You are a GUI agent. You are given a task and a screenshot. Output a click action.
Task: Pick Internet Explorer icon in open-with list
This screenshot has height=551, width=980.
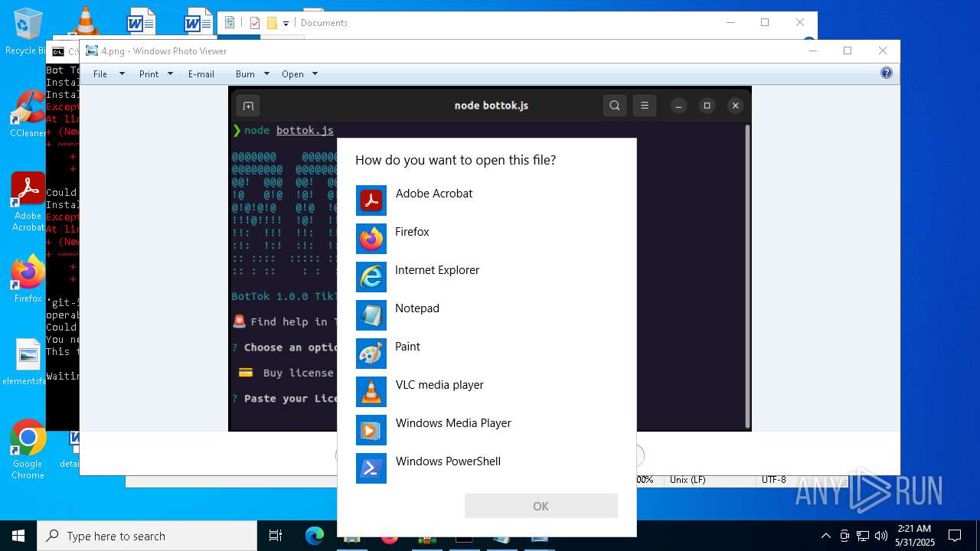(x=371, y=277)
